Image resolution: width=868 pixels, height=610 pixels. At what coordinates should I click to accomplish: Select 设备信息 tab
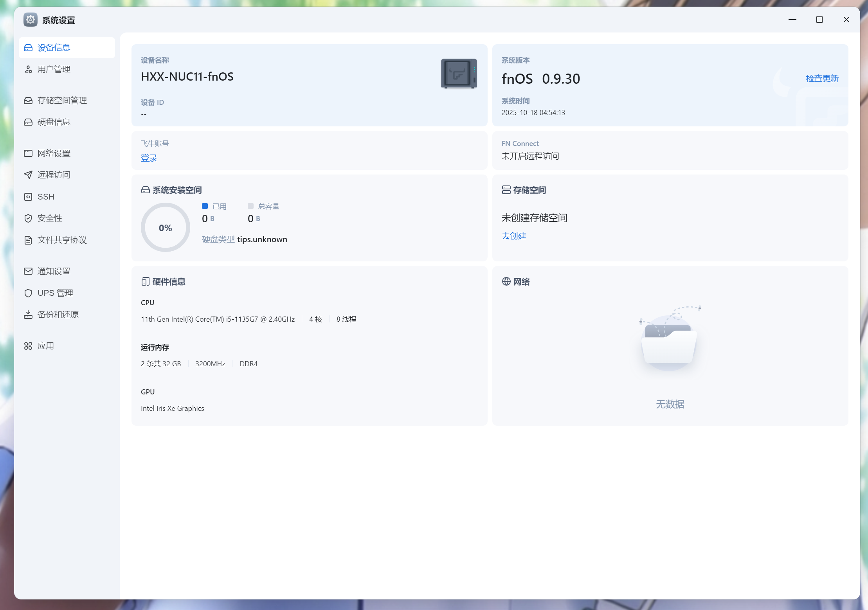(54, 48)
